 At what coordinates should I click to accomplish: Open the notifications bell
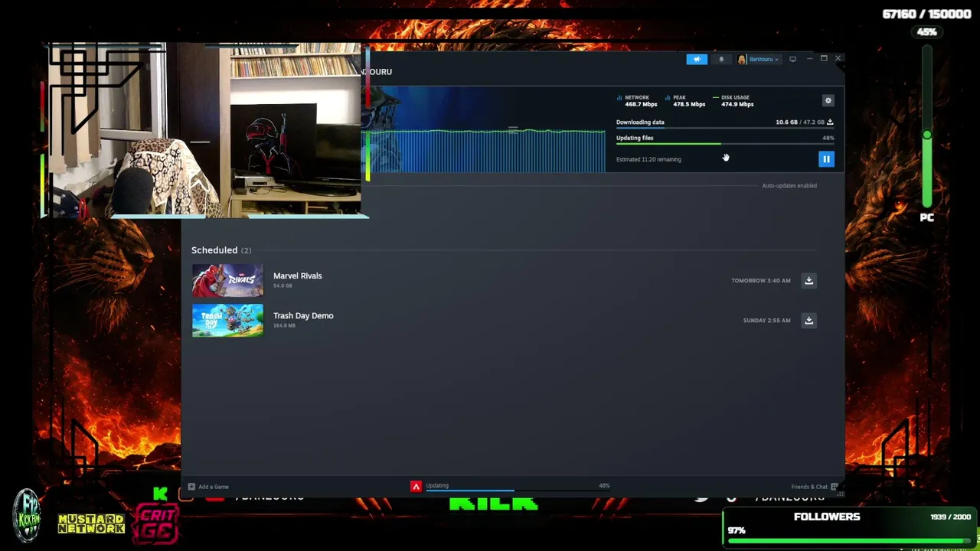(x=720, y=59)
